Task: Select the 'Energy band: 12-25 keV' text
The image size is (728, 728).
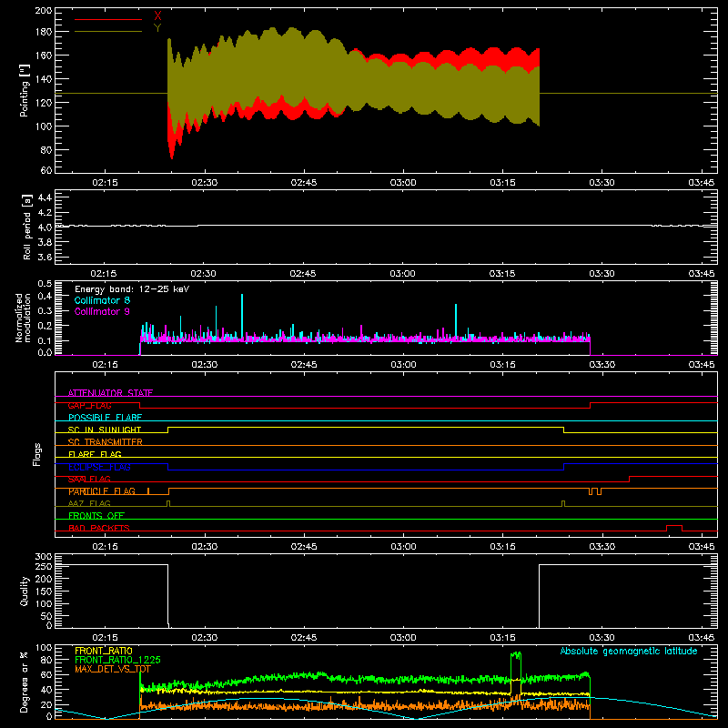Action: pos(132,289)
